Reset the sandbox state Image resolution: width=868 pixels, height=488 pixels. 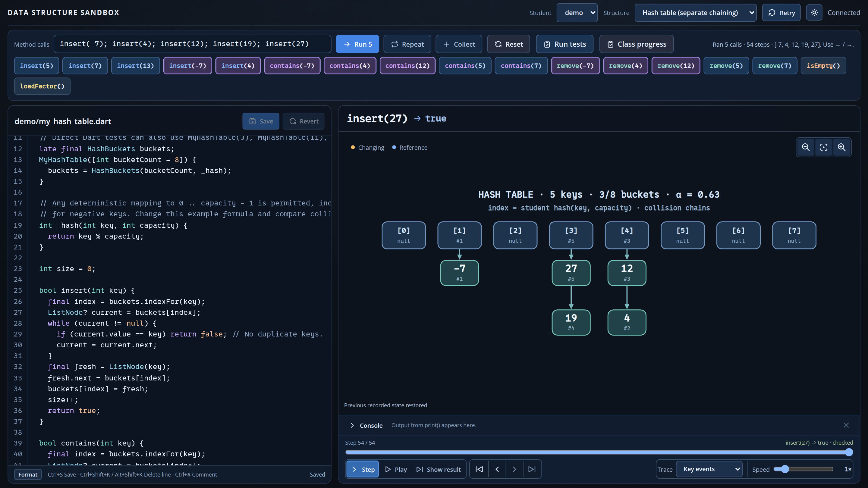click(x=508, y=44)
